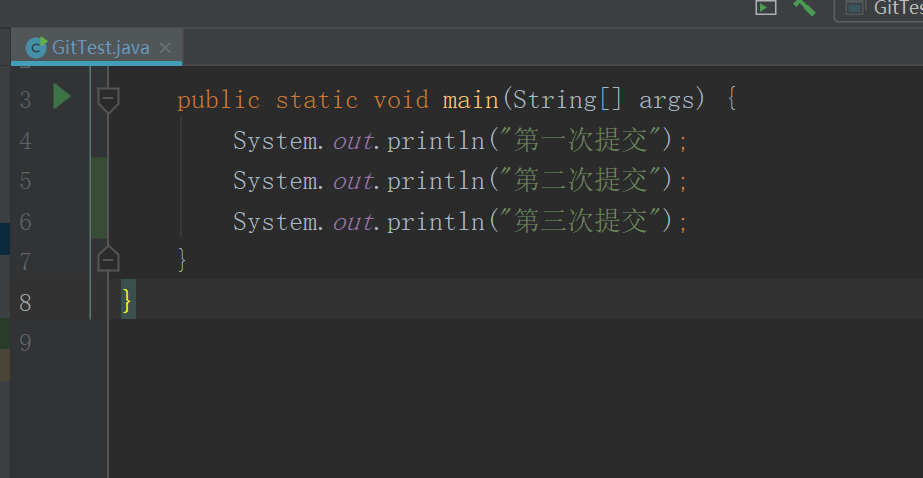
Task: Place cursor on empty line 9
Action: click(x=516, y=342)
